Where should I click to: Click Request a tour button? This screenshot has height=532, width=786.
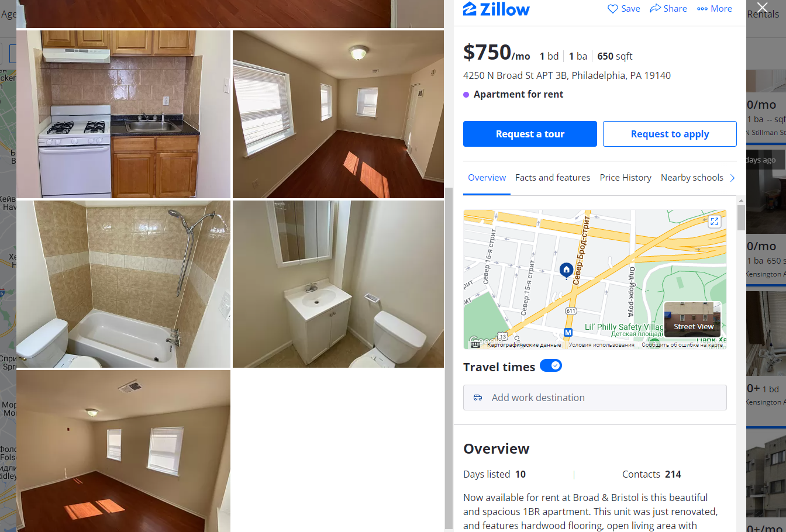click(x=530, y=134)
